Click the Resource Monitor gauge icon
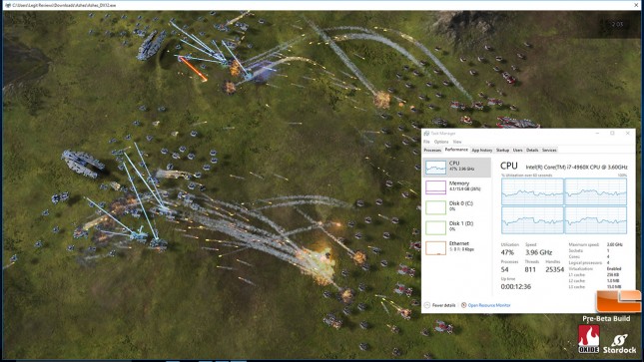The image size is (644, 362). (x=463, y=305)
